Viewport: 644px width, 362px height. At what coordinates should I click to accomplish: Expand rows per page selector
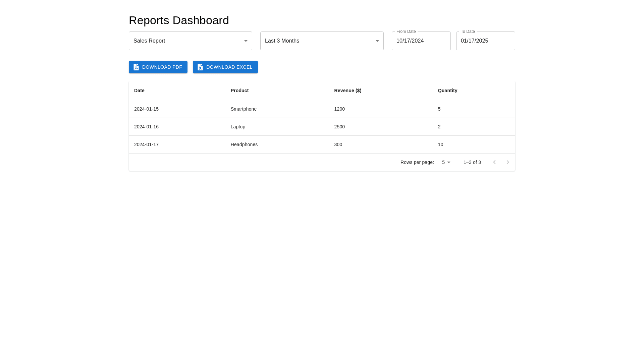coord(446,162)
